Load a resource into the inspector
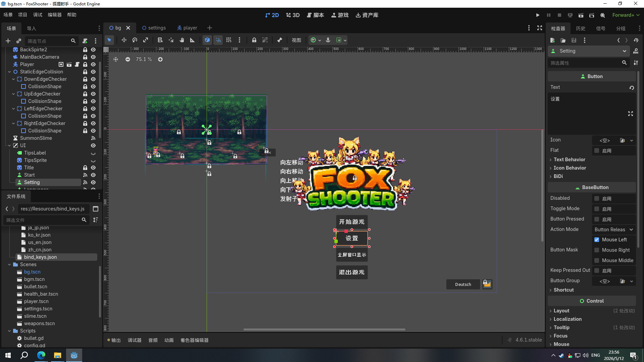Screen dimensions: 644x362 (x=563, y=40)
